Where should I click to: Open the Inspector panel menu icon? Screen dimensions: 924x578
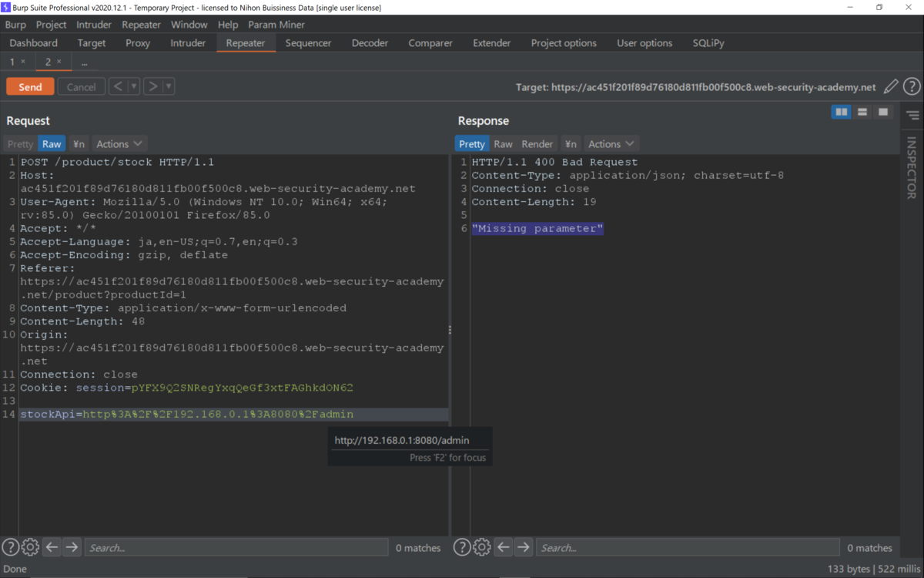[x=912, y=116]
